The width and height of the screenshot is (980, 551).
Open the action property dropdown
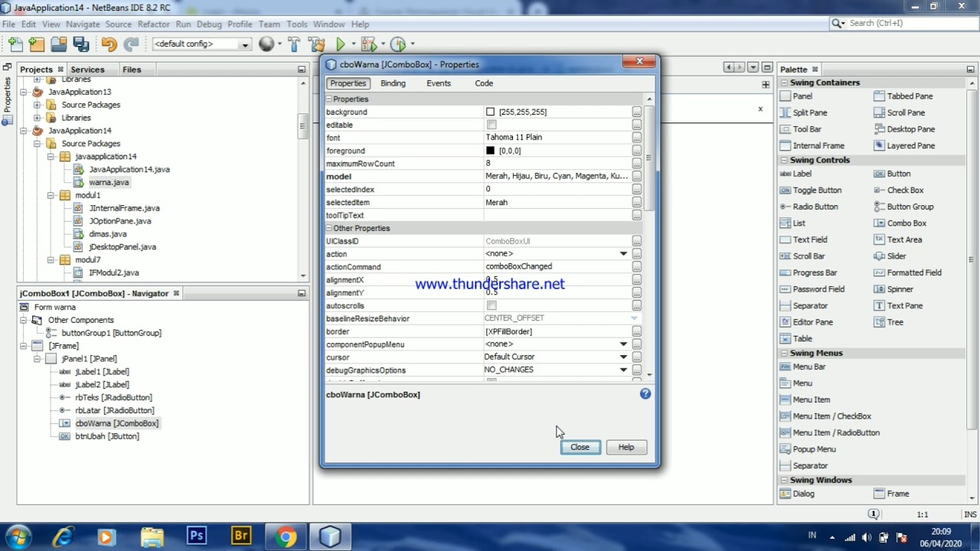623,254
